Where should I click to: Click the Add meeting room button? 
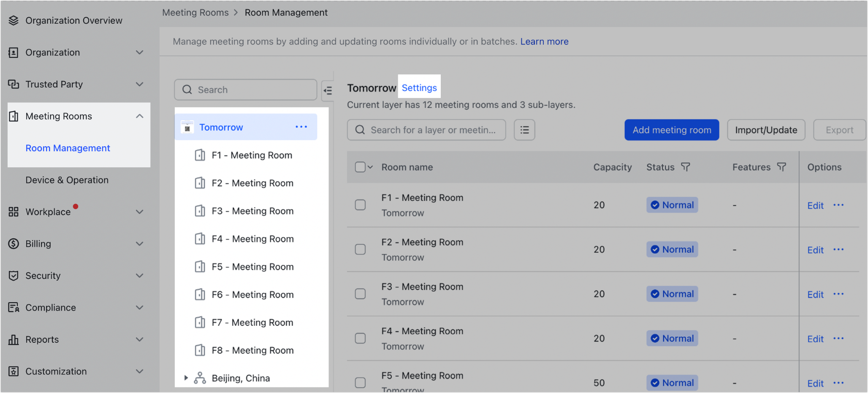point(671,130)
